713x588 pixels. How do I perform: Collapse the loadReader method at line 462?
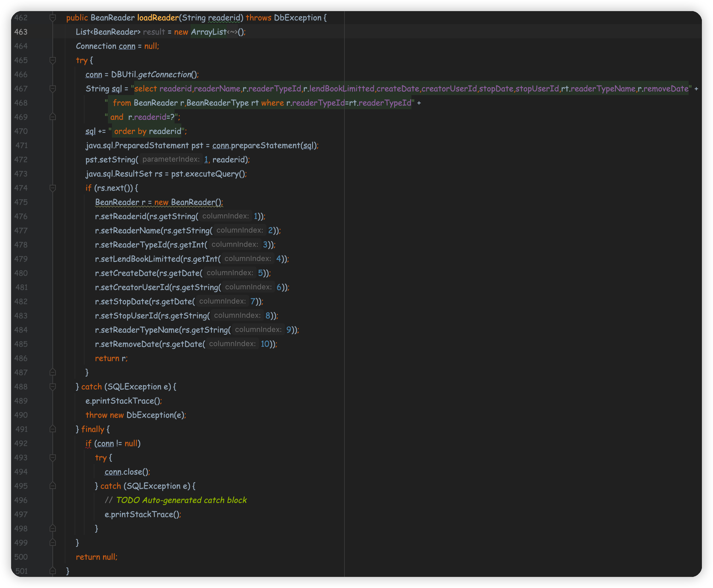[x=53, y=18]
